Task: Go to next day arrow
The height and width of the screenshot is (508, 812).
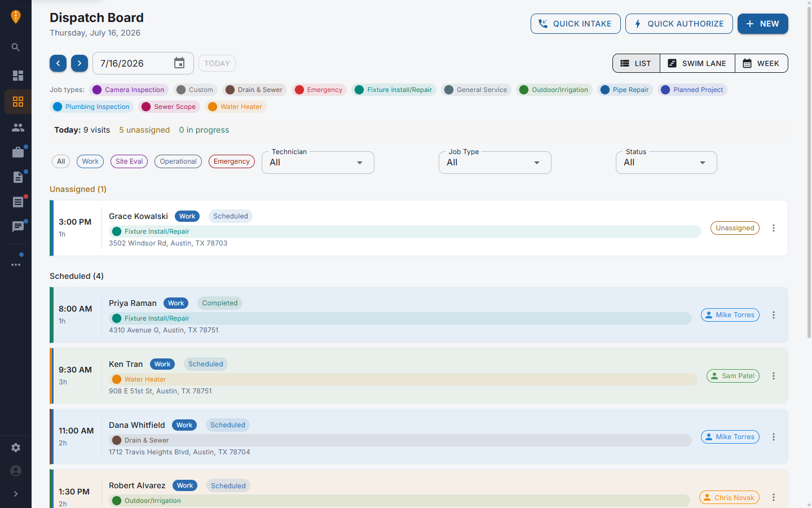Action: pyautogui.click(x=80, y=63)
